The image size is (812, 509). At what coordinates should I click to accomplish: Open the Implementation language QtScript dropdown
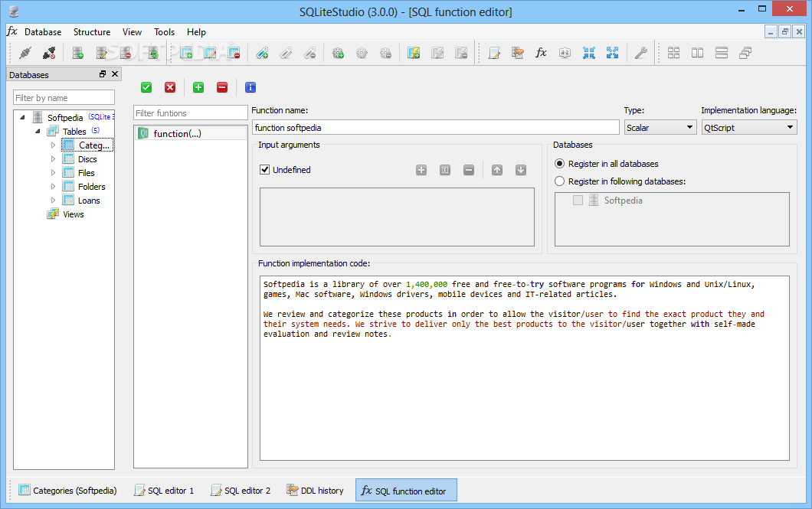(x=749, y=127)
